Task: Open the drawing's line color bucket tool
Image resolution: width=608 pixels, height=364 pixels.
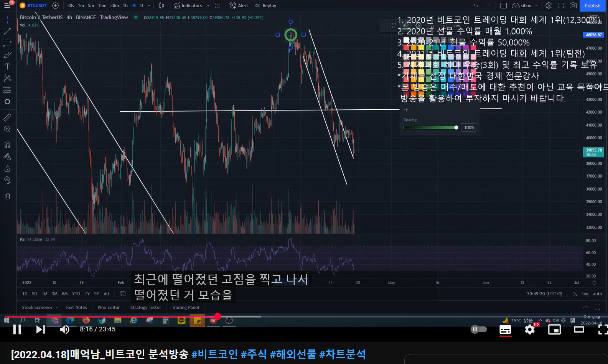Action: [406, 25]
